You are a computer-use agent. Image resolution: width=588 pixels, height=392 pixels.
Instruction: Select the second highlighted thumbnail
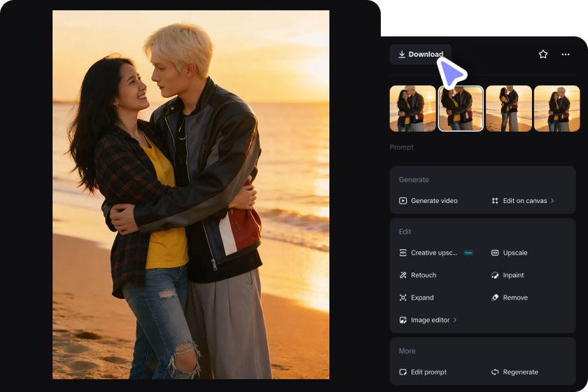(461, 108)
